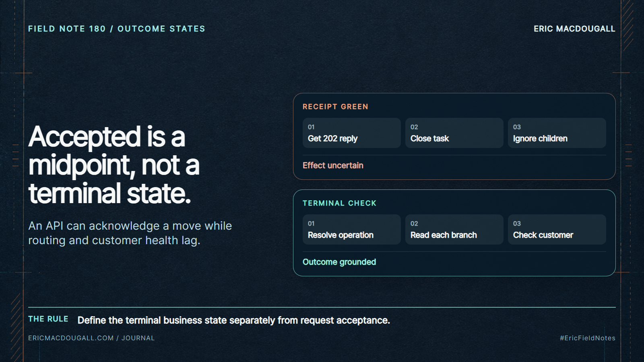Image resolution: width=644 pixels, height=362 pixels.
Task: Select the 'Resolve operation' step card
Action: [x=351, y=229]
